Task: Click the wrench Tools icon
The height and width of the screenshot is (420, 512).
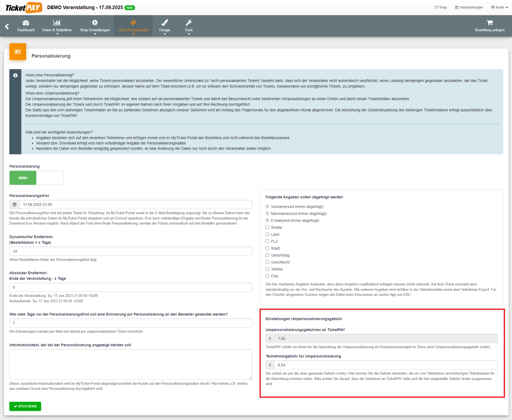Action: click(x=189, y=22)
